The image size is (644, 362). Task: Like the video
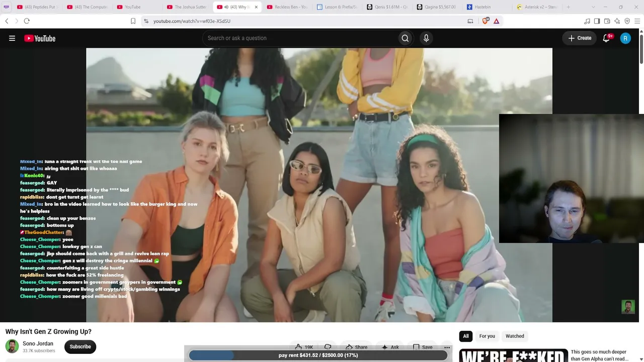[x=304, y=347]
